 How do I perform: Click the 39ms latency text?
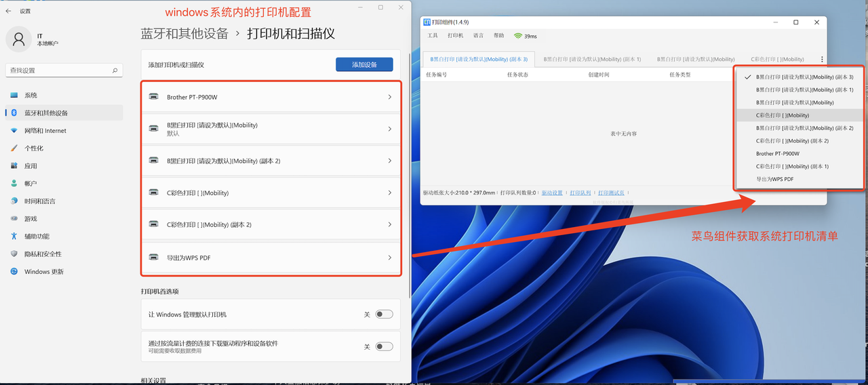pos(531,37)
